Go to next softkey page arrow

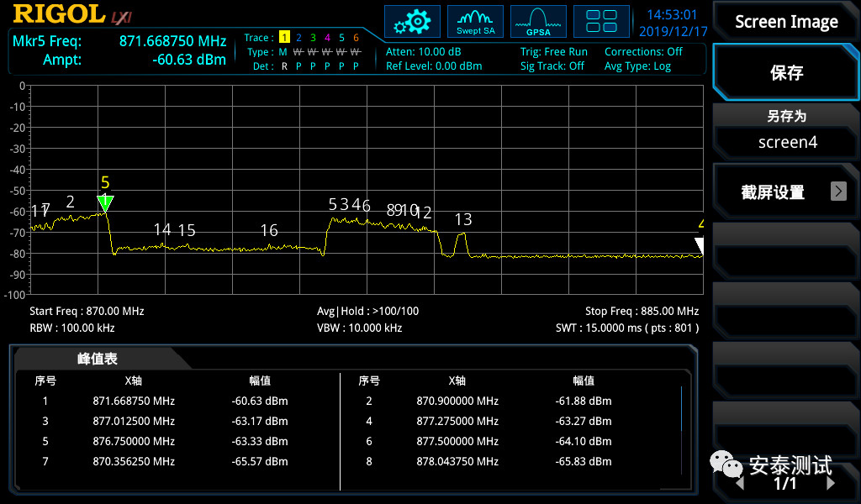click(x=830, y=483)
